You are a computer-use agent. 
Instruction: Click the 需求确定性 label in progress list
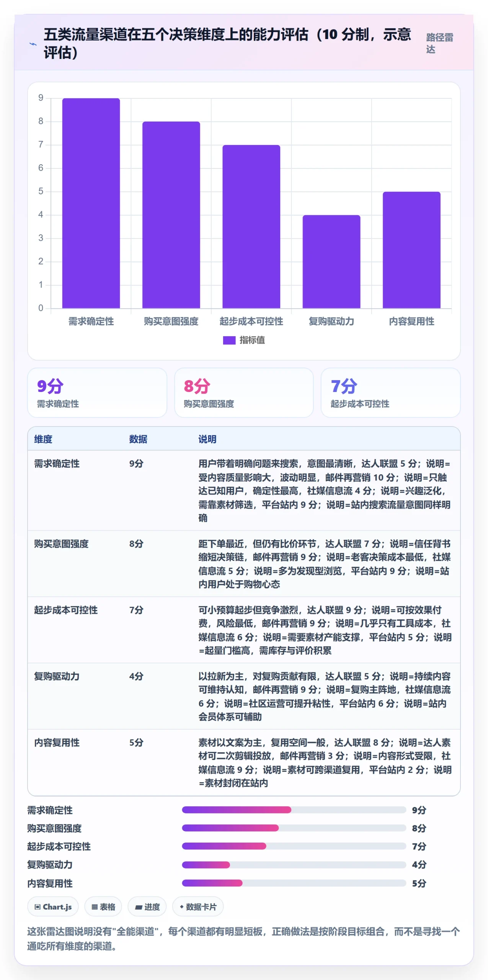tap(50, 810)
